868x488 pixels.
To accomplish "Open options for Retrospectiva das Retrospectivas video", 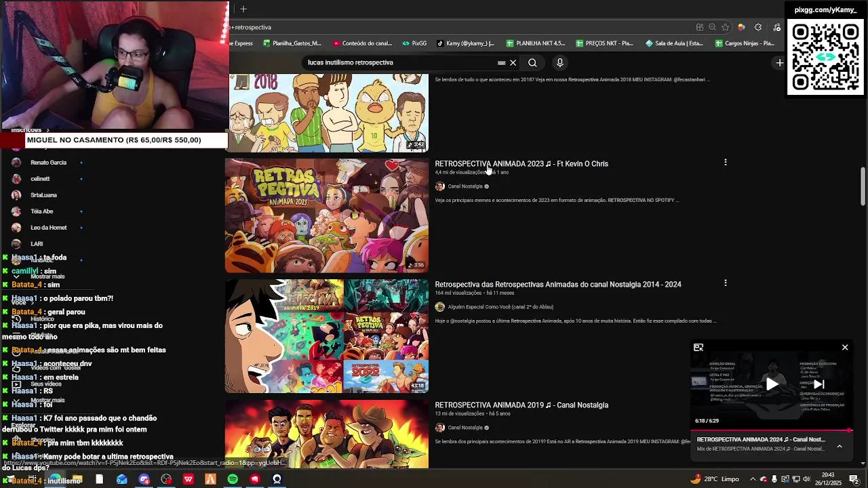I will 726,283.
